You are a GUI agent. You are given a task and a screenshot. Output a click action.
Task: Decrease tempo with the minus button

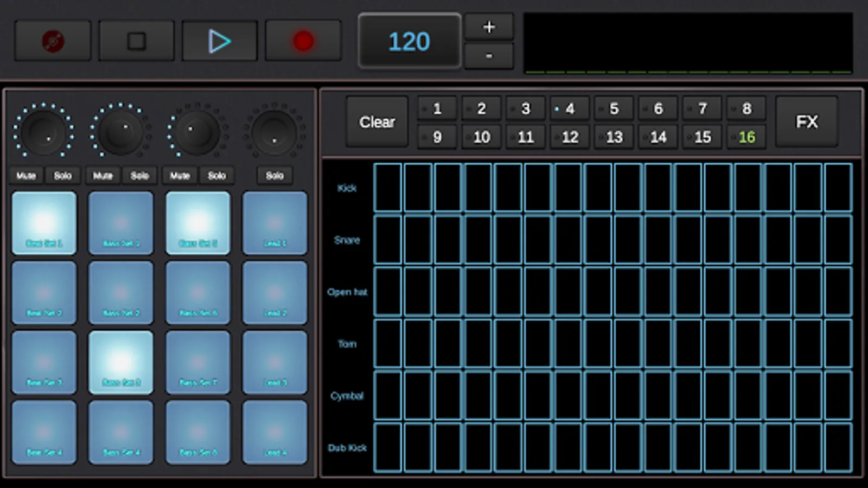(489, 56)
